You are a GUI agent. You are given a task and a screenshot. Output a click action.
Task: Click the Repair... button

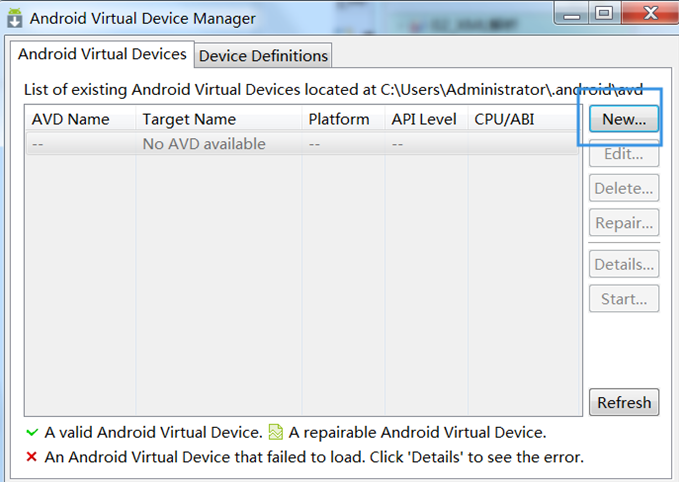click(x=624, y=223)
